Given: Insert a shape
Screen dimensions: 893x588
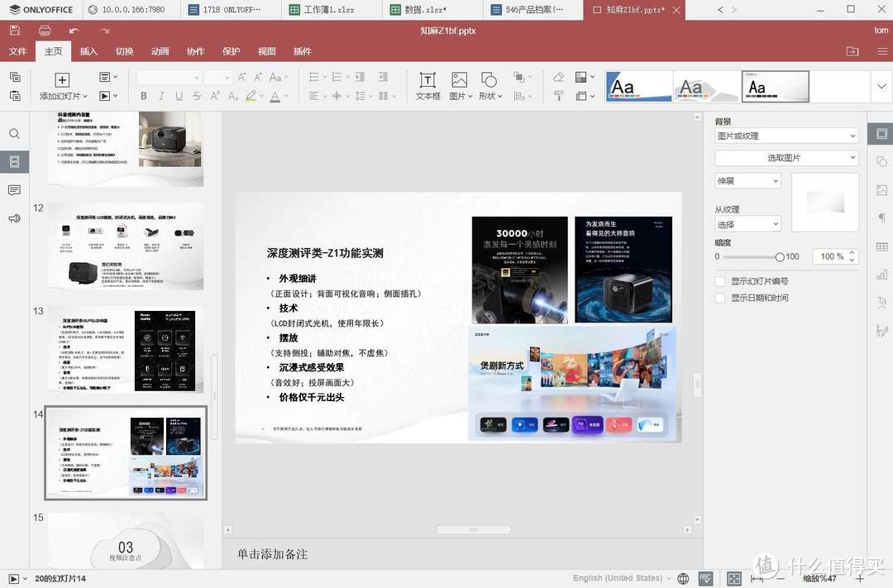Looking at the screenshot, I should tap(489, 79).
